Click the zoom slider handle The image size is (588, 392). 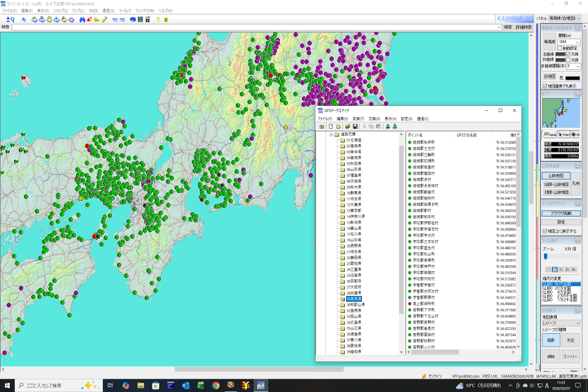pyautogui.click(x=545, y=257)
